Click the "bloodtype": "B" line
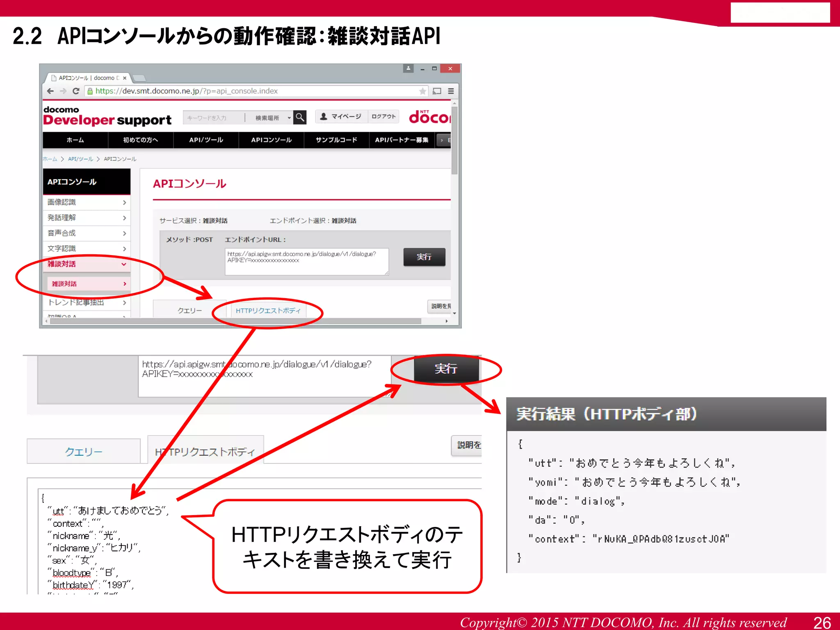The image size is (840, 630). pos(83,573)
